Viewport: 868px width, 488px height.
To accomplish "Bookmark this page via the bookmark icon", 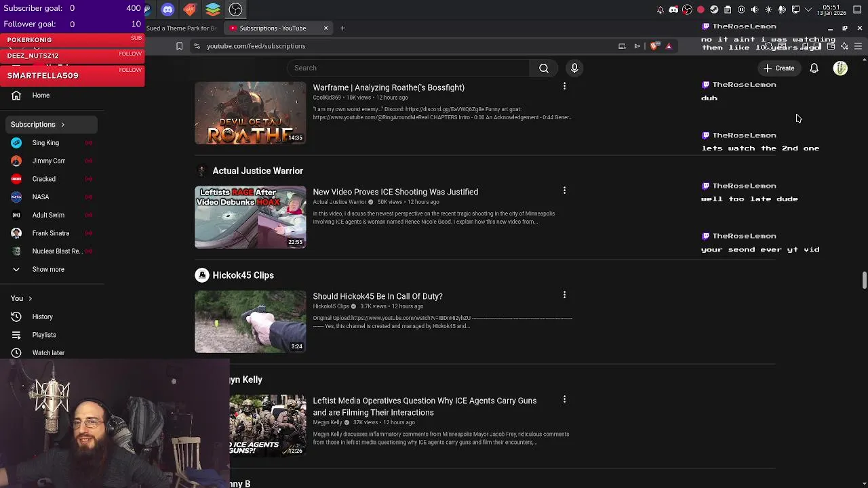I will [x=179, y=46].
